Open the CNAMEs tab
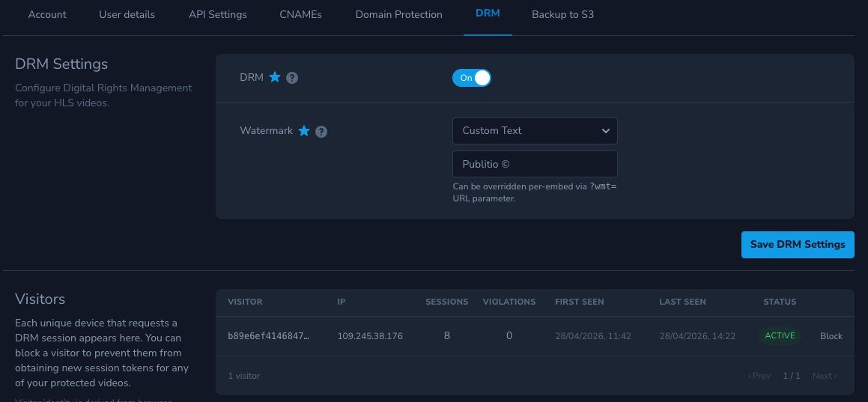This screenshot has height=402, width=868. coord(301,14)
